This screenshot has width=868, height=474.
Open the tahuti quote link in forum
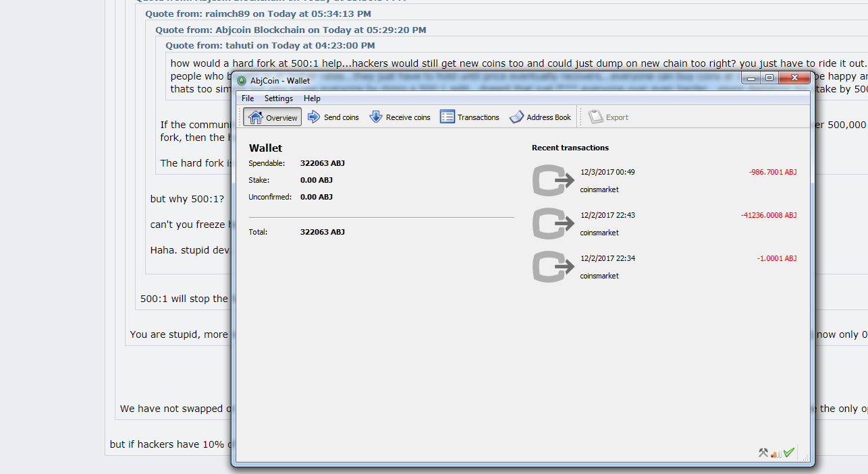click(x=270, y=45)
